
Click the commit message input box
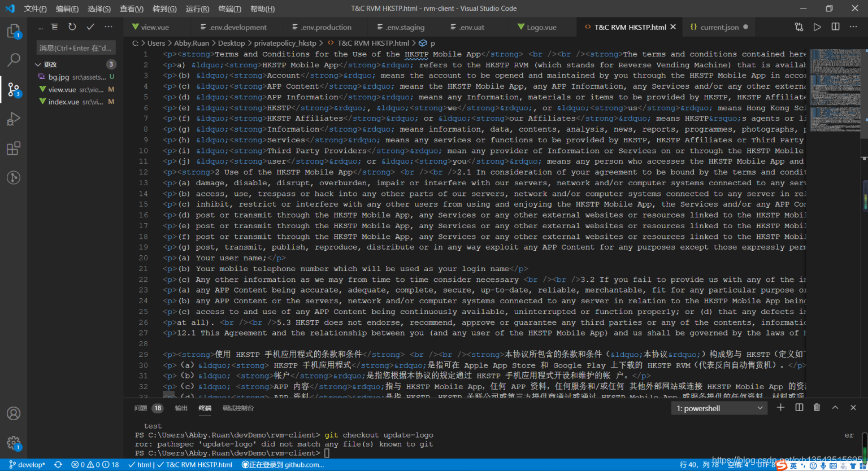click(x=76, y=48)
